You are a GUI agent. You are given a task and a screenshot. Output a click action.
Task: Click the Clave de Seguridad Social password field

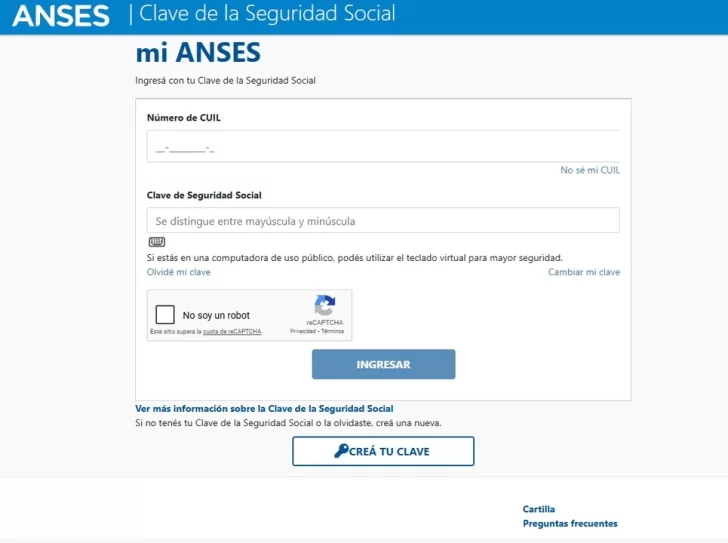[x=383, y=221]
